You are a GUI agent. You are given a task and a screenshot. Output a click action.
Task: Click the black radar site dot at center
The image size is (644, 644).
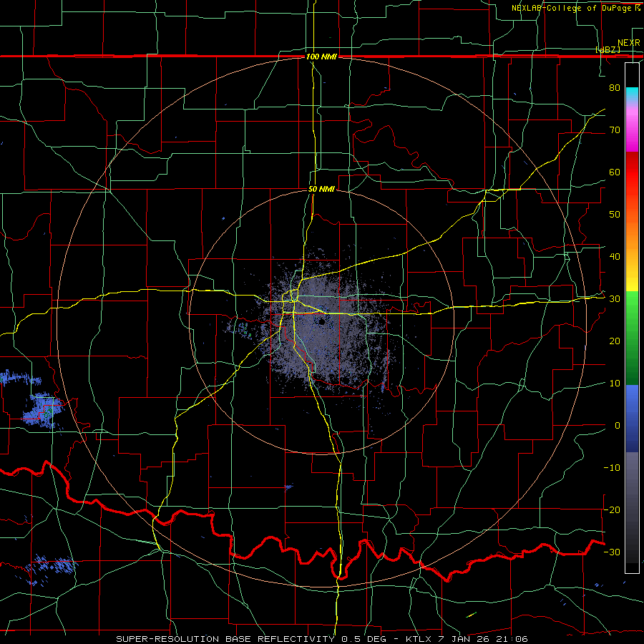point(321,322)
